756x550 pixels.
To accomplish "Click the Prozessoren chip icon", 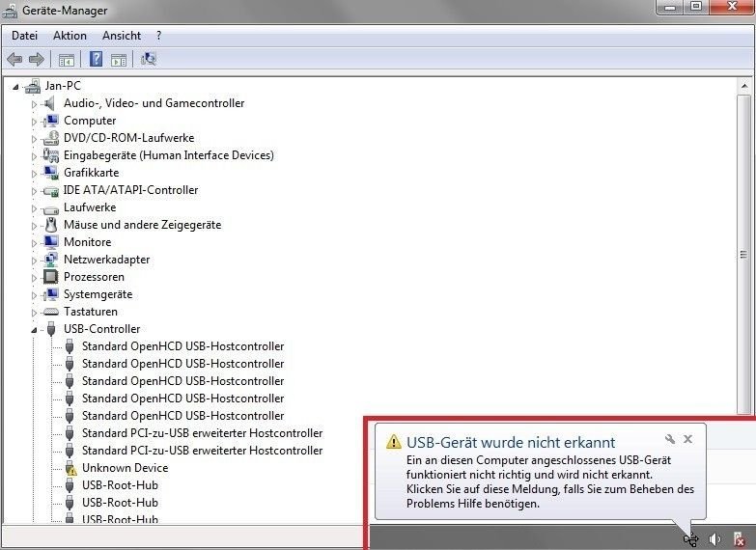I will 50,277.
